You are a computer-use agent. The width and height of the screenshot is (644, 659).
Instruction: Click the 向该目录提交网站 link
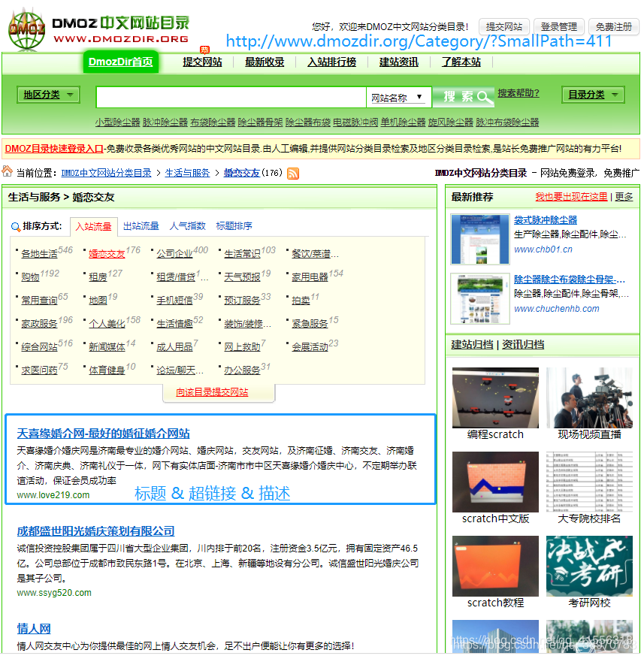(212, 393)
